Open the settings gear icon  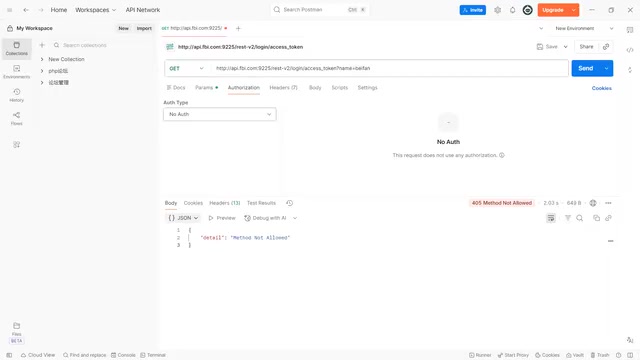[497, 10]
